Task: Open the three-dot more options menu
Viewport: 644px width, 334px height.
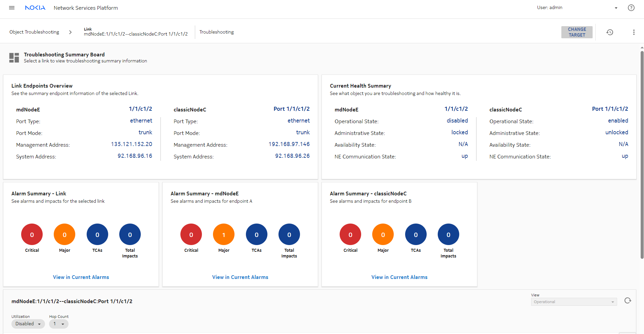Action: point(634,32)
